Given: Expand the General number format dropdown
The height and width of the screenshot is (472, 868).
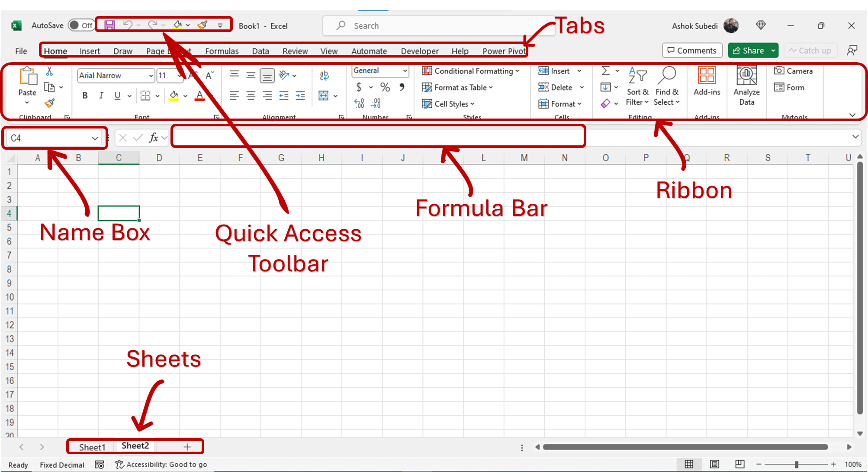Looking at the screenshot, I should [405, 71].
